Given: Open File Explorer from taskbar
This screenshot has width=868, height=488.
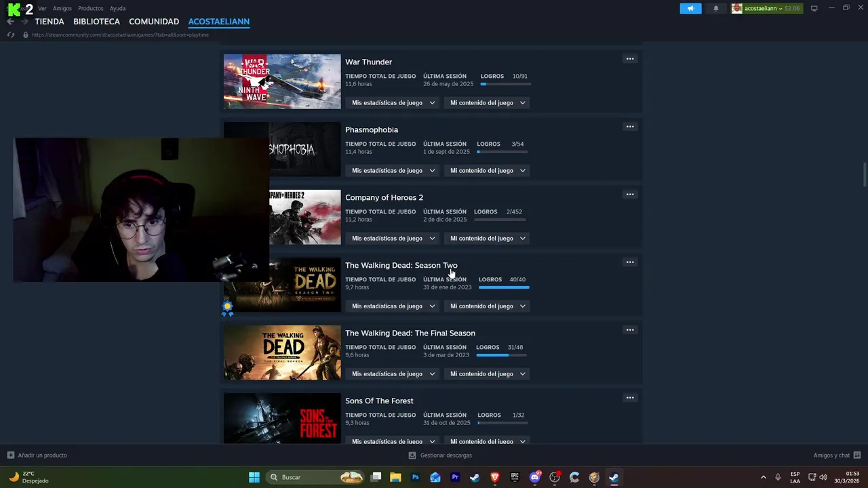Looking at the screenshot, I should point(395,477).
